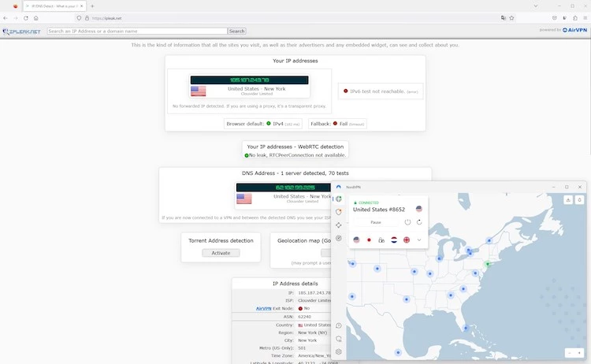591x364 pixels.
Task: Click the 'Clouvider Limited' ISP value
Action: [x=314, y=301]
